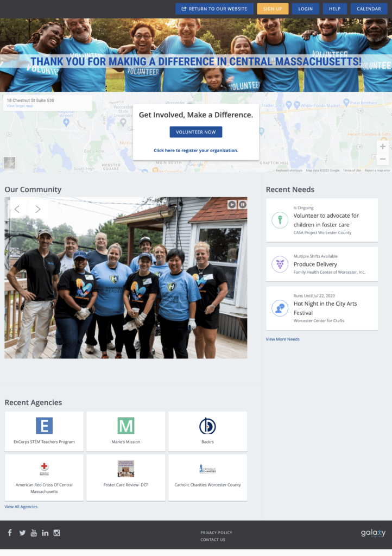The height and width of the screenshot is (556, 392).
Task: Click the Sign Up button
Action: 273,9
